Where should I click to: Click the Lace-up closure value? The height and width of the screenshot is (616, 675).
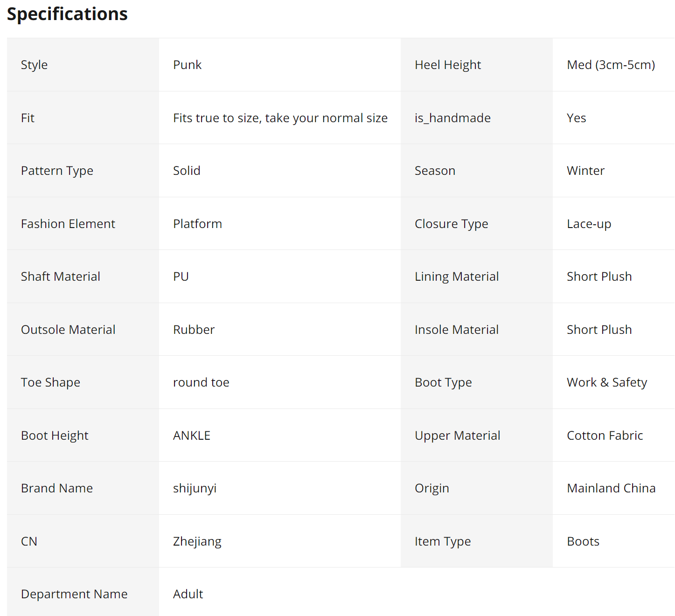coord(589,224)
